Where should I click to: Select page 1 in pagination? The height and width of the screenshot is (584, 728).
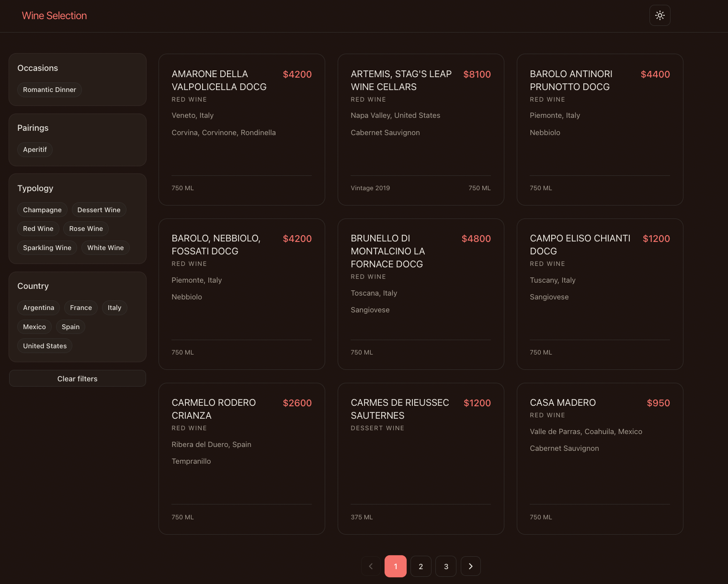click(396, 566)
